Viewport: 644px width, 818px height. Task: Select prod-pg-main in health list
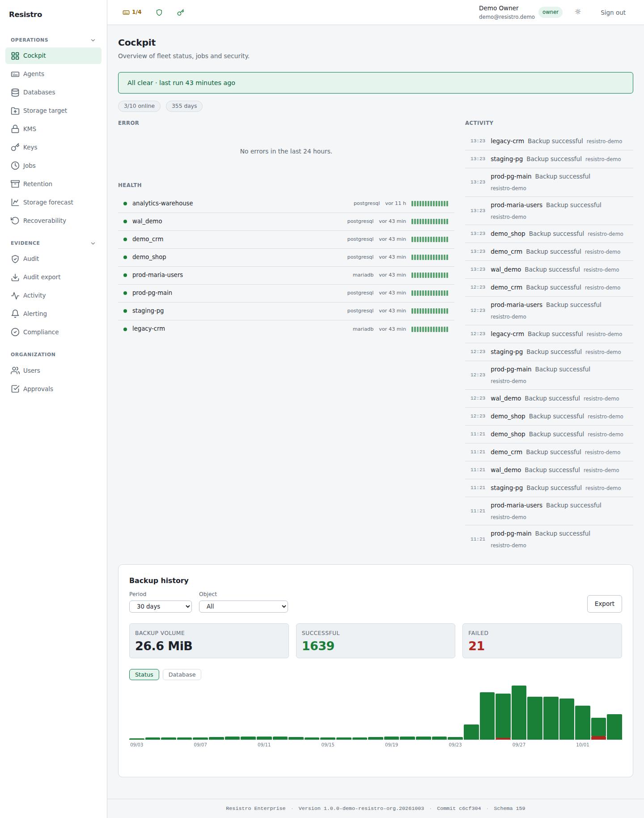point(286,293)
